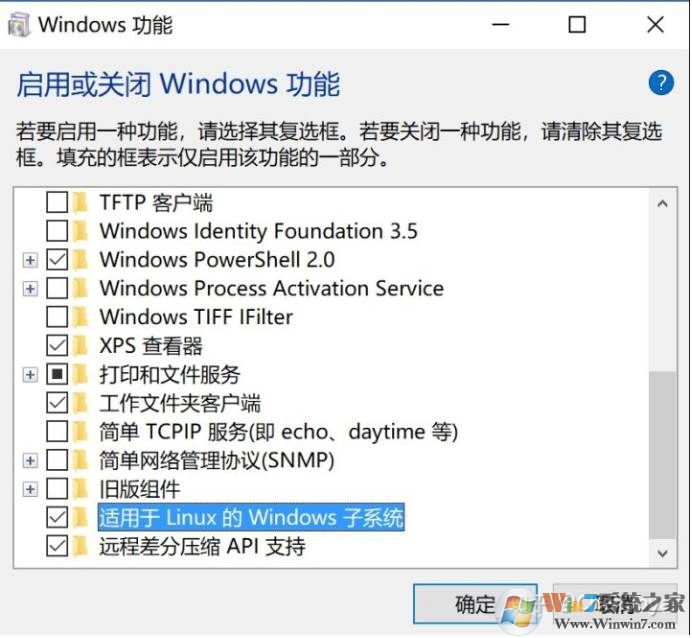Enable the TFTP 客户端 checkbox
692x638 pixels.
click(x=58, y=203)
